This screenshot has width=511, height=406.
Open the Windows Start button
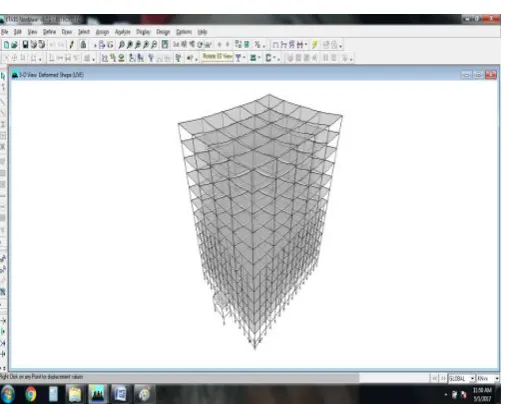(7, 394)
